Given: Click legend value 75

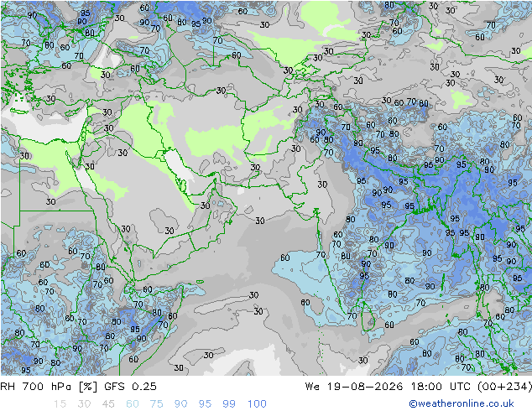Looking at the screenshot, I should pos(156,404).
